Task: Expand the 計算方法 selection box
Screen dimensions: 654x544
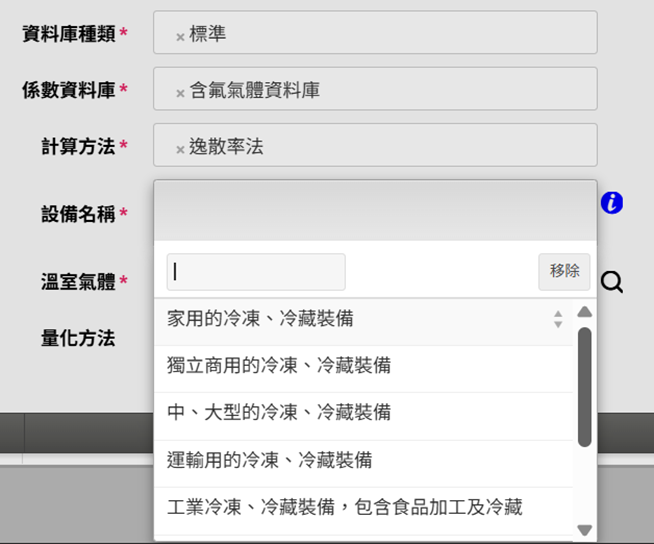Action: tap(400, 145)
